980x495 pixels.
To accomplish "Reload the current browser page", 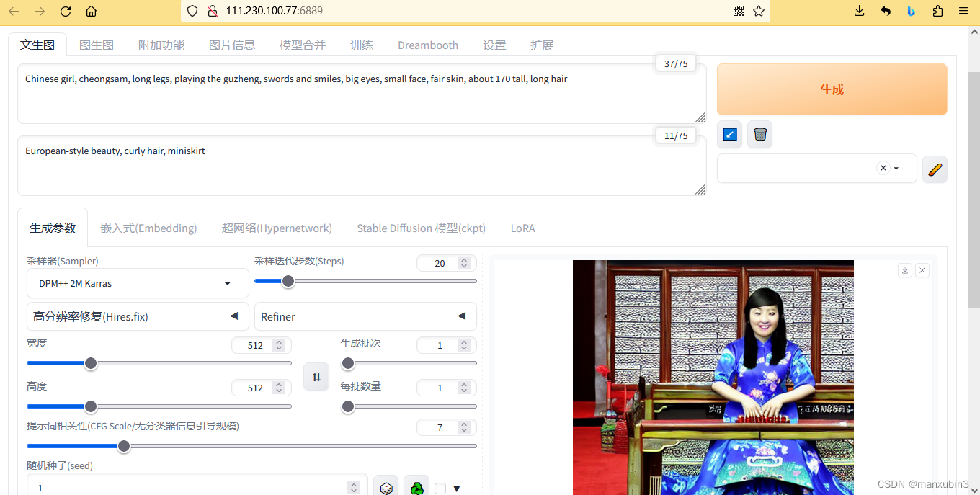I will (66, 11).
